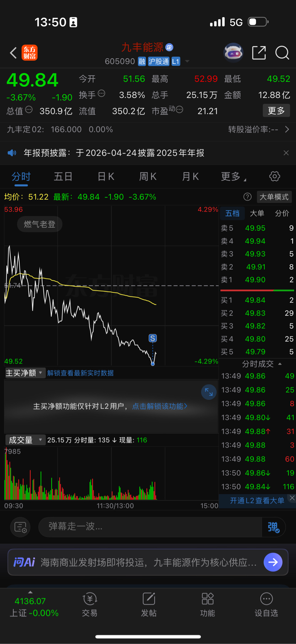Image resolution: width=296 pixels, height=644 pixels.
Task: Tap the 卖5 order row at 49.95
Action: pyautogui.click(x=257, y=228)
